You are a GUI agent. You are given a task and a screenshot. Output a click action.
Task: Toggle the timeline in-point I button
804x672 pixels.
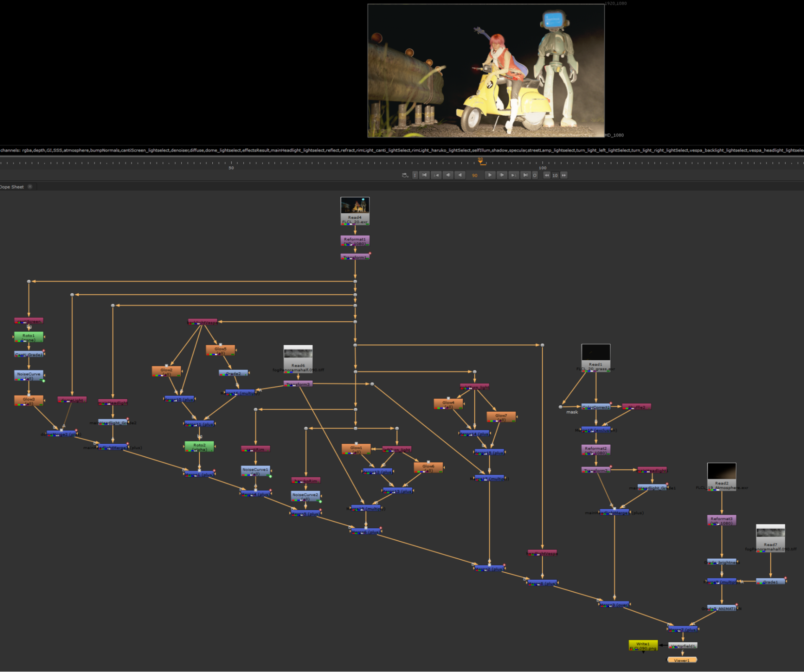pyautogui.click(x=415, y=175)
